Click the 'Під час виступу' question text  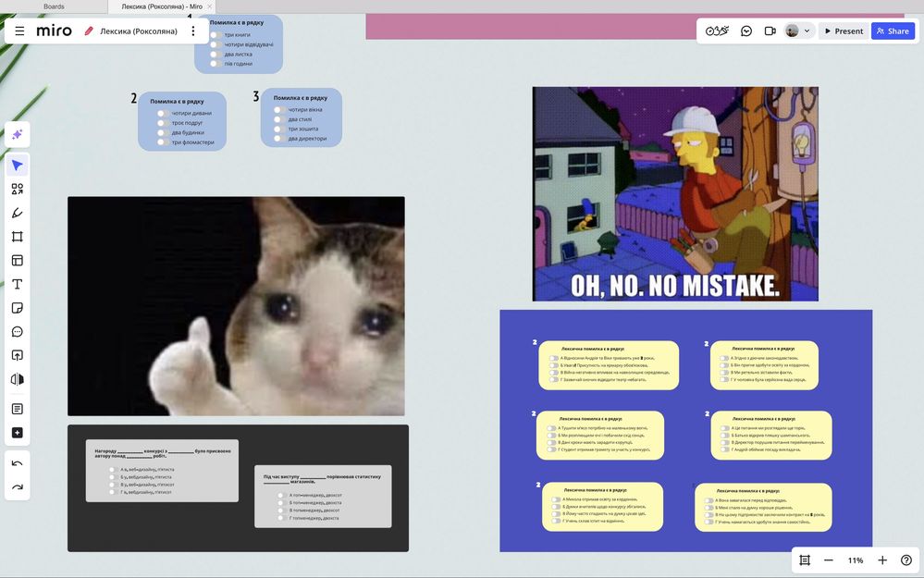pos(323,479)
